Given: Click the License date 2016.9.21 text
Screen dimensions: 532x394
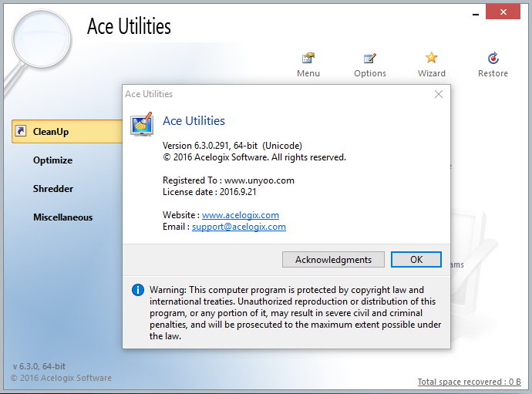Looking at the screenshot, I should click(x=210, y=192).
